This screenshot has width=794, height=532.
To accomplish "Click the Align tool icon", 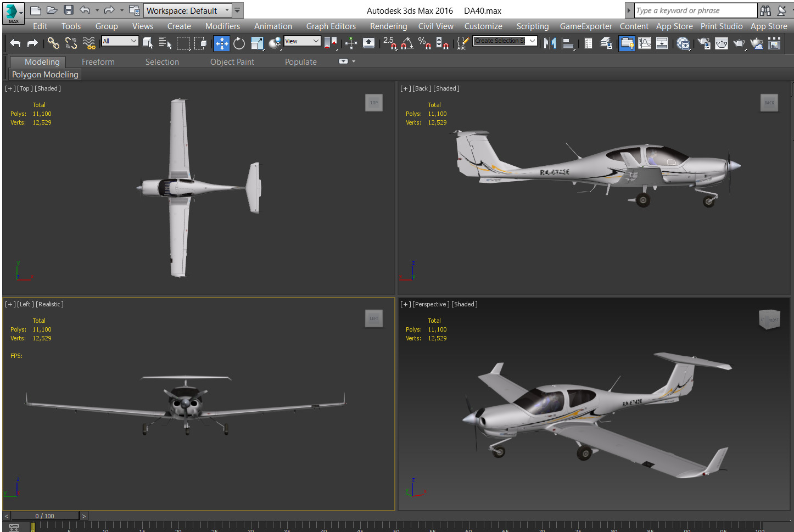I will coord(568,43).
